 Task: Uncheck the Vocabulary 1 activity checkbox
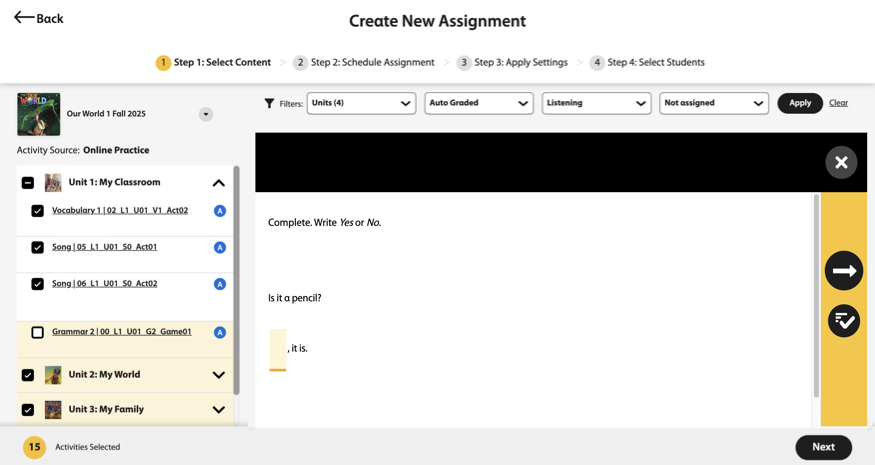pos(37,211)
